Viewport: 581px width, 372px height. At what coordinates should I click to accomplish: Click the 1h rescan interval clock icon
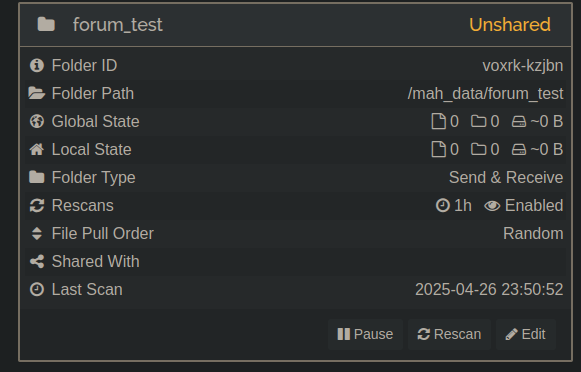[443, 205]
